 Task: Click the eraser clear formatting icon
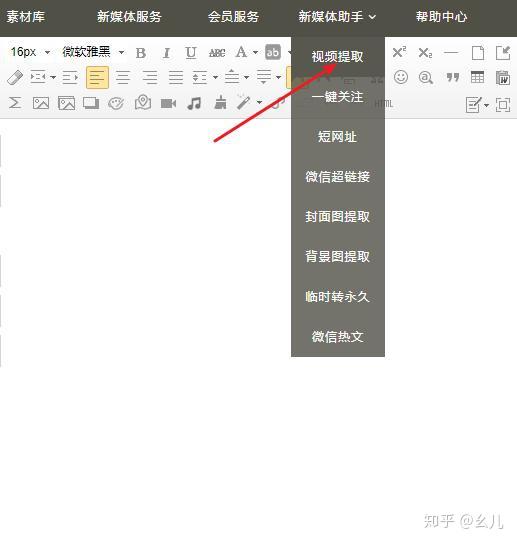(15, 77)
